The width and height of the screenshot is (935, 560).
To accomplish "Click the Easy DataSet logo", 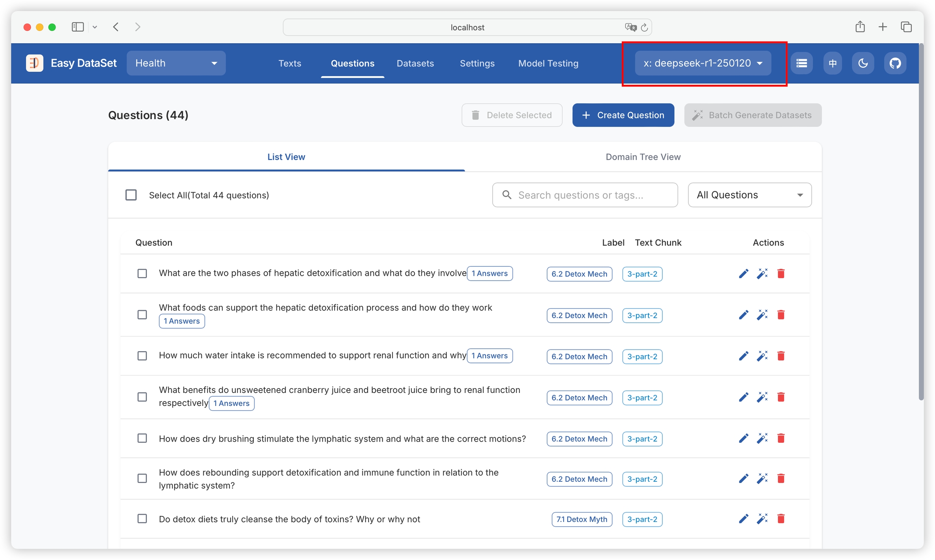I will pos(35,63).
